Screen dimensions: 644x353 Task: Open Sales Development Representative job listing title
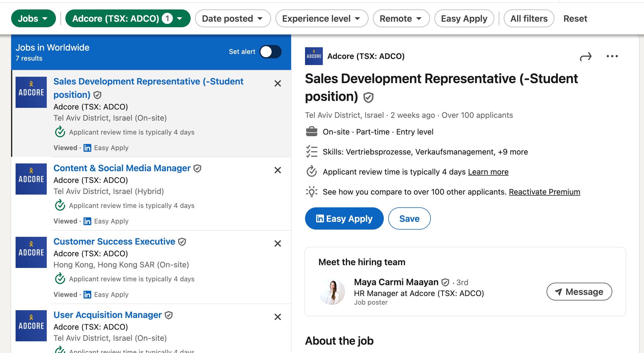pyautogui.click(x=148, y=88)
